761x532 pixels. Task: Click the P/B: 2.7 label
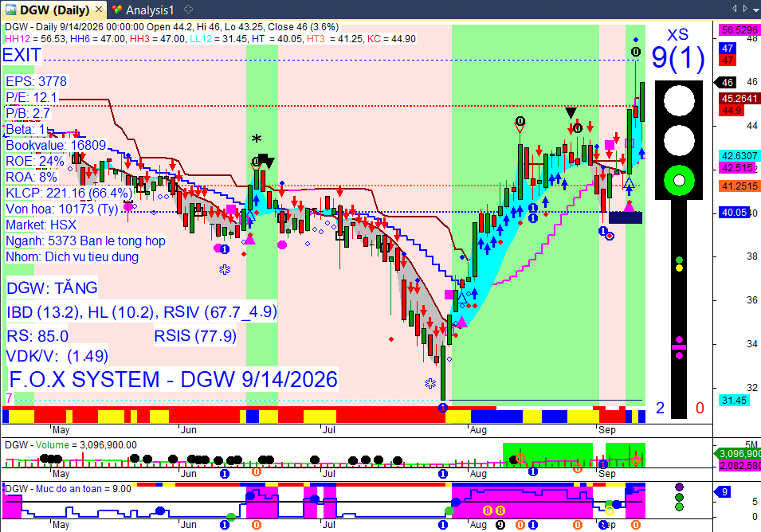pos(28,113)
